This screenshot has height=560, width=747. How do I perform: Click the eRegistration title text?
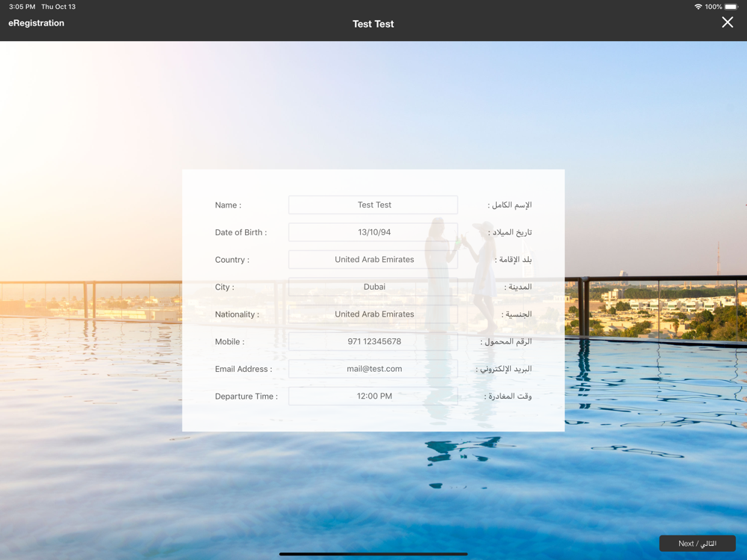[x=36, y=23]
